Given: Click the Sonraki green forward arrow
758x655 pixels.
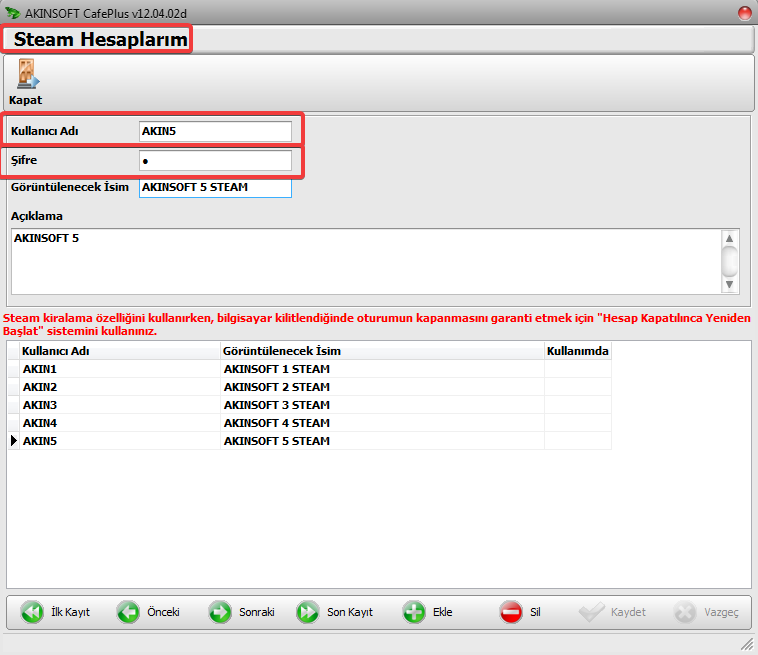Looking at the screenshot, I should tap(220, 612).
